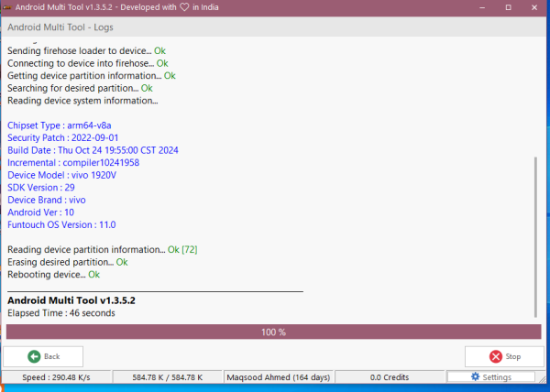
Task: Click the heart icon in title
Action: pyautogui.click(x=184, y=7)
